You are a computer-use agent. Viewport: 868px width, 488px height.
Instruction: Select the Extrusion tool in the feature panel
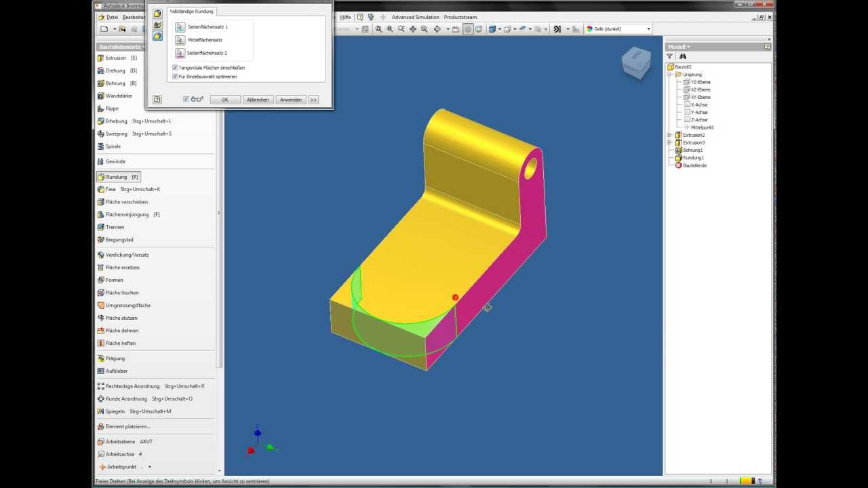(117, 58)
